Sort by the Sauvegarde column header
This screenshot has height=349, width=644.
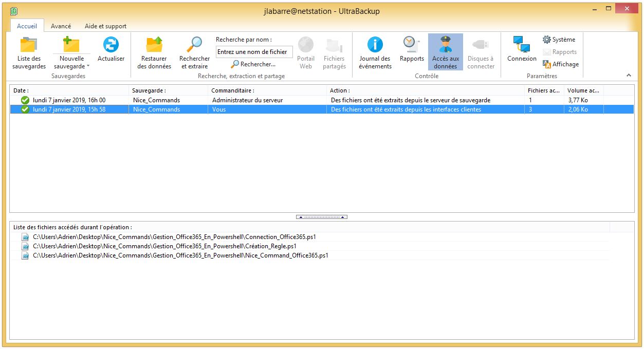click(168, 90)
